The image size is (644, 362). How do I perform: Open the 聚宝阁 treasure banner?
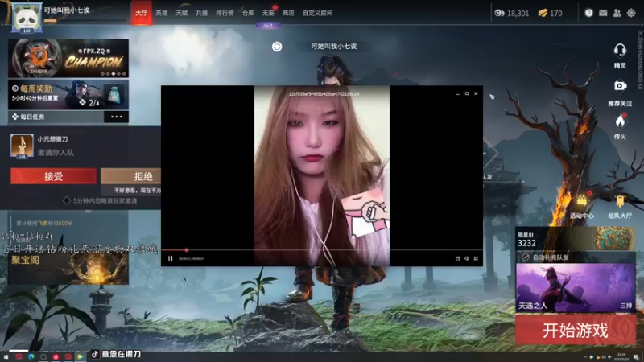click(x=68, y=267)
